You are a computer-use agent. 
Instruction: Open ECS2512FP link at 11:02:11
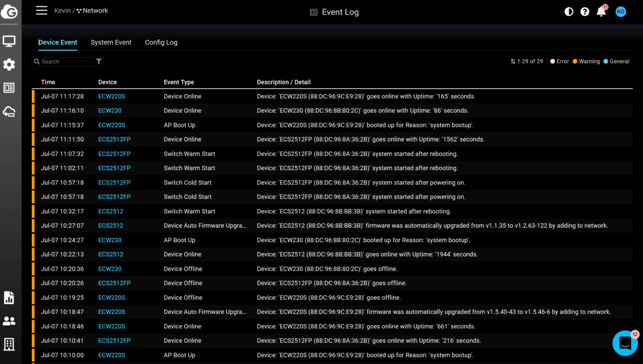(x=114, y=168)
